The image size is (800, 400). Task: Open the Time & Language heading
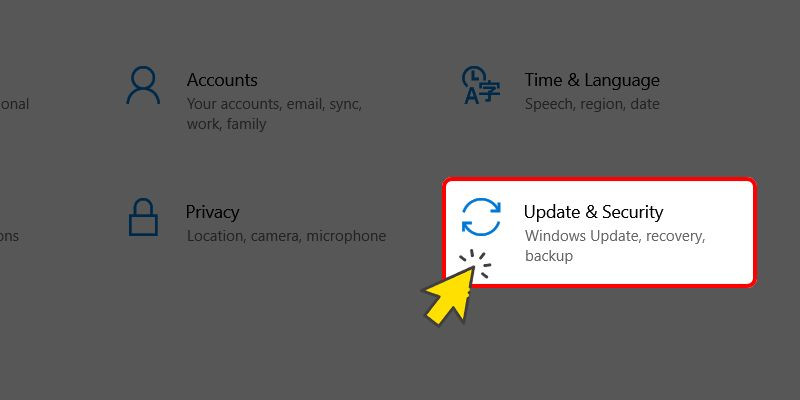point(592,80)
